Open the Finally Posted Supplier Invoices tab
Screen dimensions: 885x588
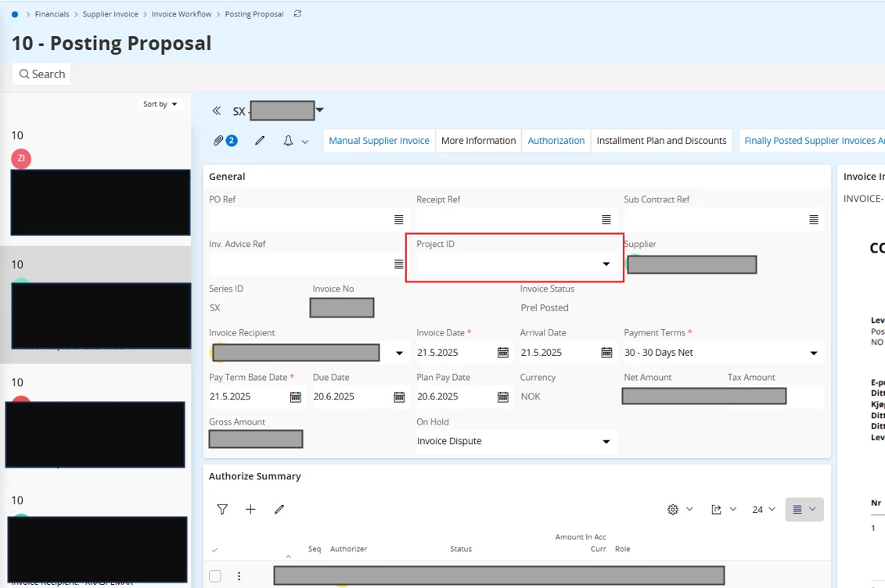pyautogui.click(x=813, y=141)
